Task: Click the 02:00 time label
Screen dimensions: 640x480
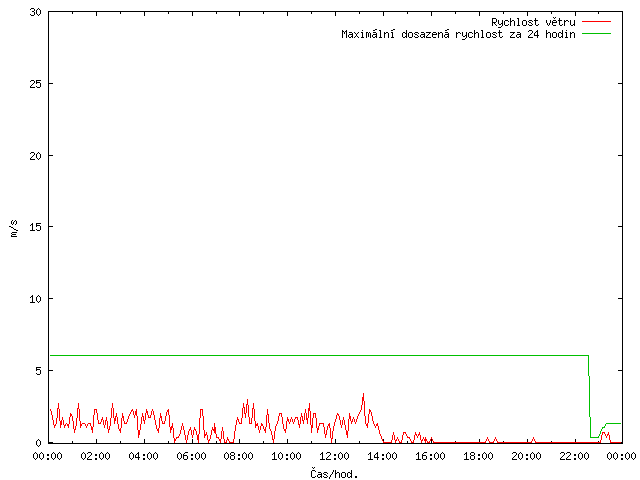Action: [96, 456]
